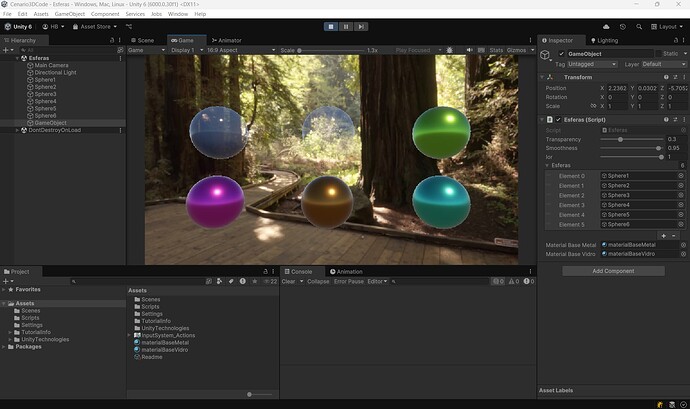690x409 pixels.
Task: Toggle the warning messages count in Console
Action: coord(514,281)
